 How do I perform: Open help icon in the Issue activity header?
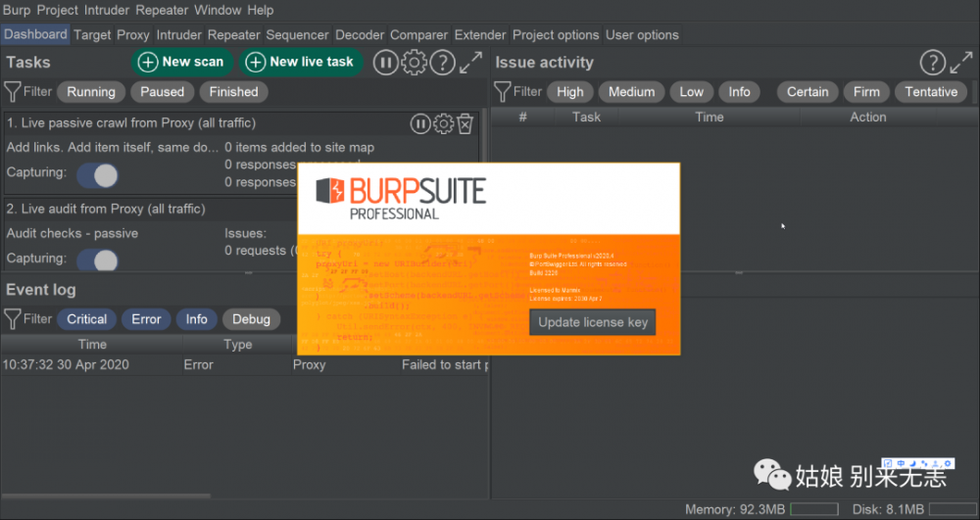[x=933, y=63]
